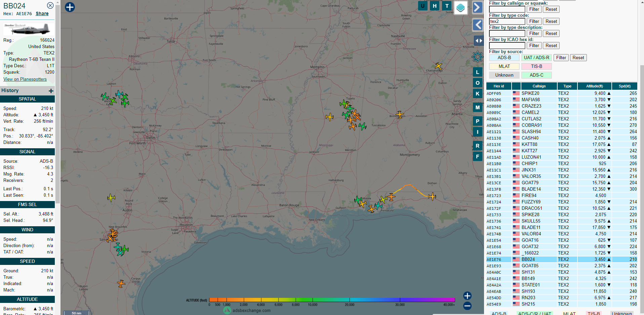Select ADS-C source filter option
Screen dimensions: 644x315
click(x=536, y=75)
